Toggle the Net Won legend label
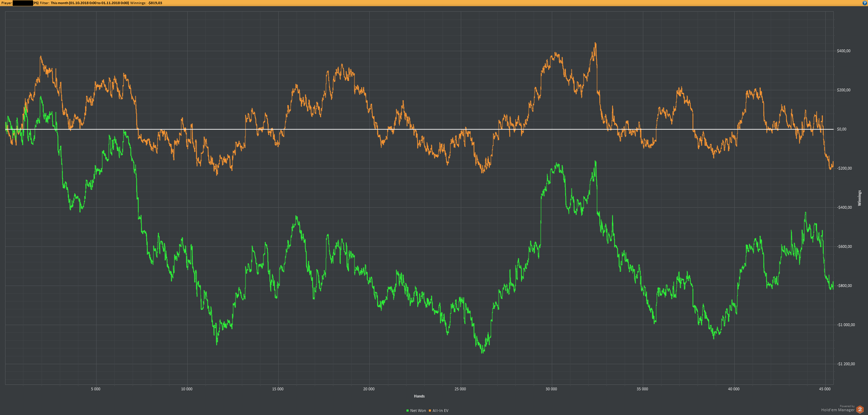 418,411
